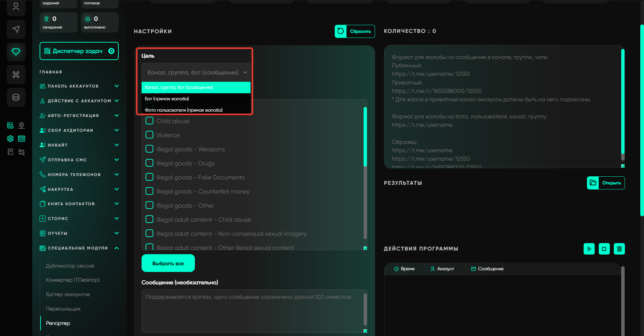644x336 pixels.
Task: Click the paper plane icon in left rail
Action: (x=16, y=30)
